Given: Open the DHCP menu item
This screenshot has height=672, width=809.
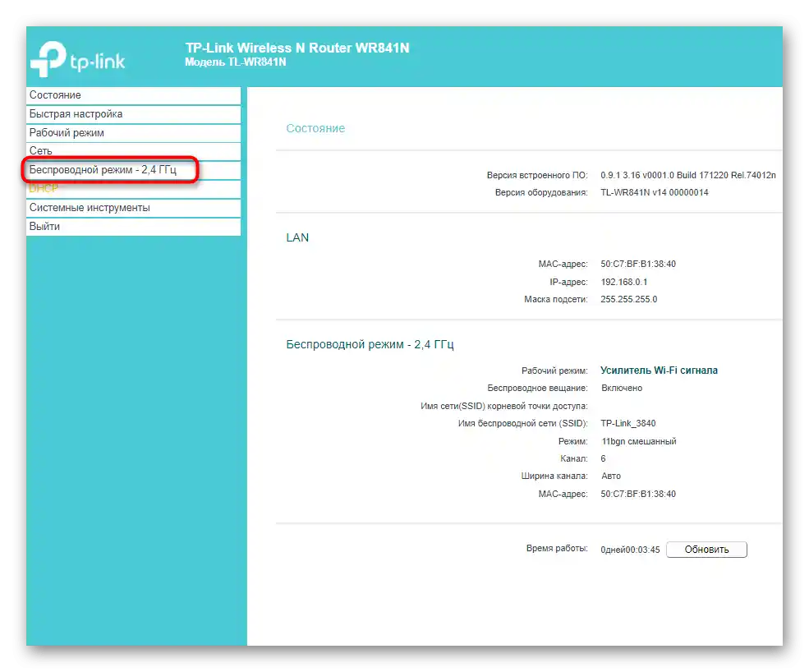Looking at the screenshot, I should (x=133, y=189).
